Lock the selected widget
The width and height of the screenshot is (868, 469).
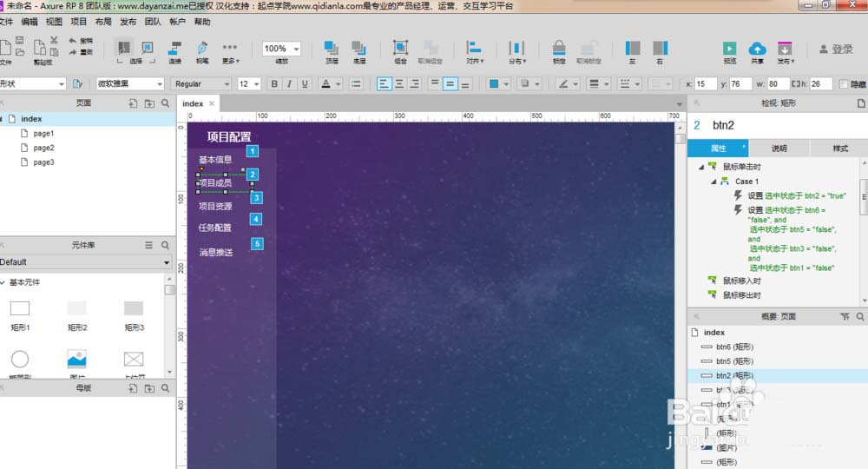(x=558, y=51)
